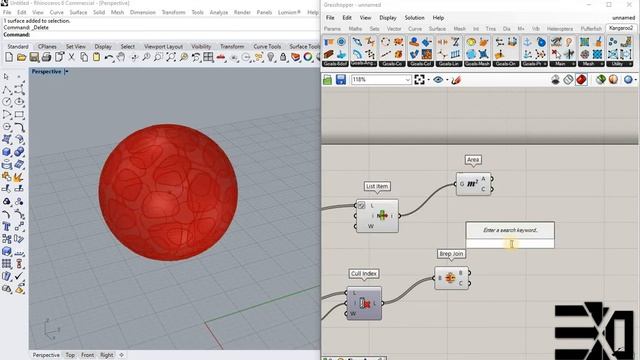Switch to the Pufferfish tab
The width and height of the screenshot is (640, 360).
pyautogui.click(x=591, y=29)
